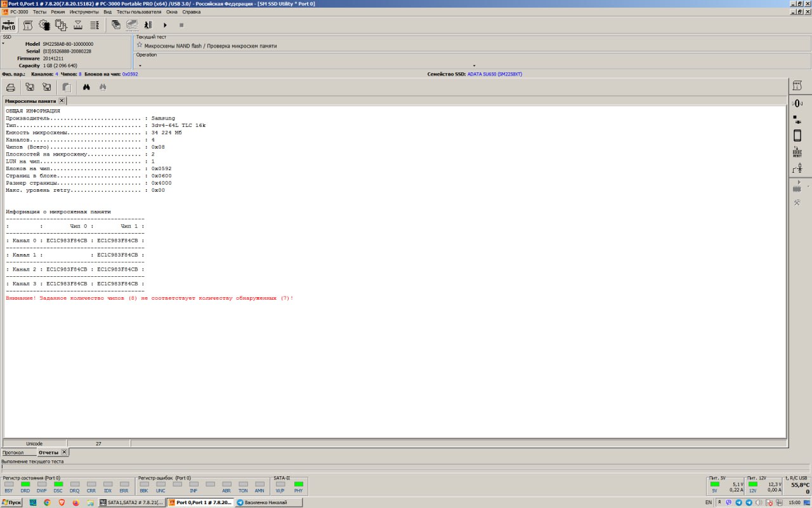Viewport: 812px width, 508px height.
Task: Click the Пуск start button
Action: [11, 502]
